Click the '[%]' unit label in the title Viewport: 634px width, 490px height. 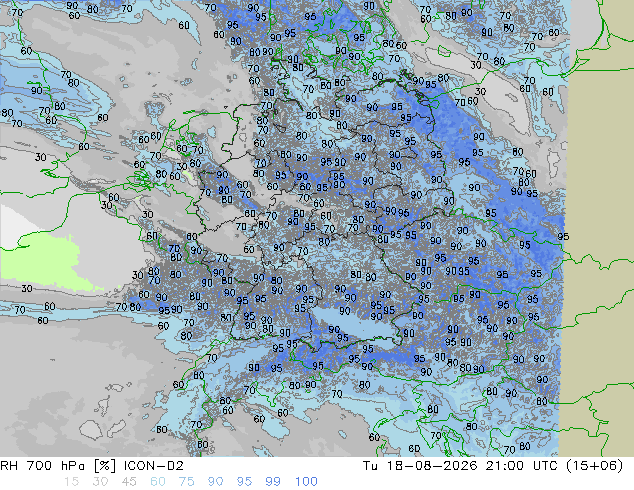(x=105, y=466)
